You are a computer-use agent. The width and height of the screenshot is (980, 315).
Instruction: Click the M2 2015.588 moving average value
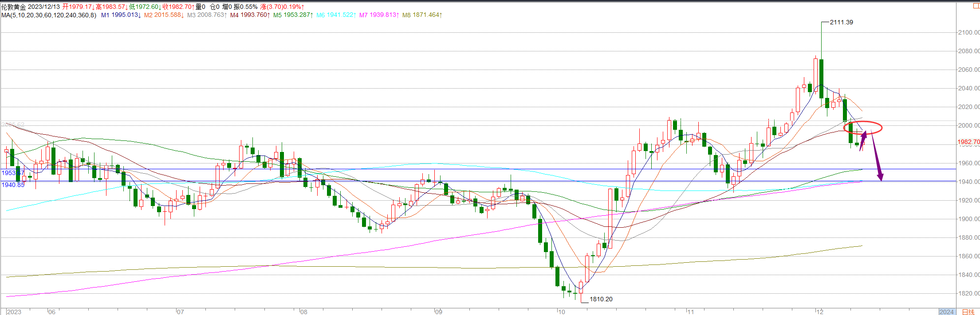(x=164, y=15)
